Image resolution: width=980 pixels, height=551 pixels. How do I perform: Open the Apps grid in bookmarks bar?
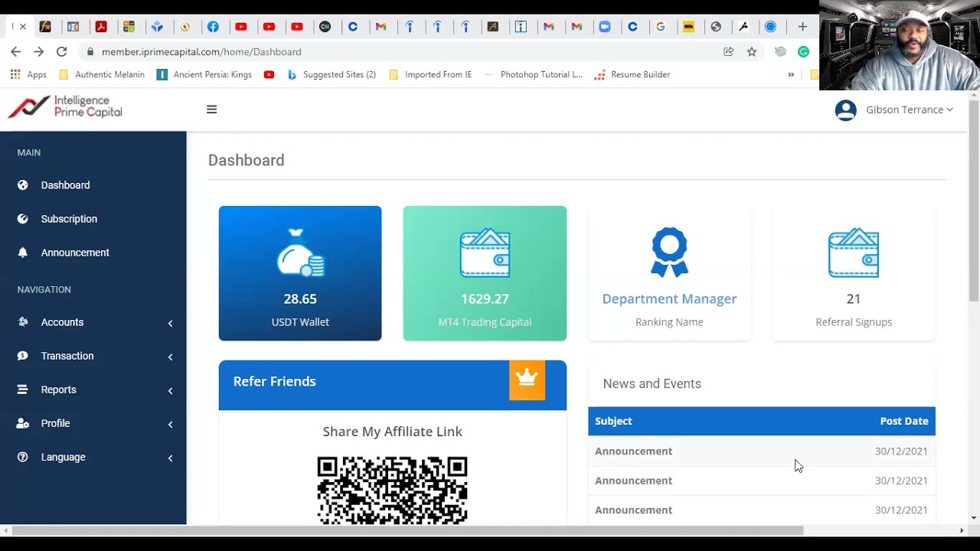pyautogui.click(x=28, y=74)
